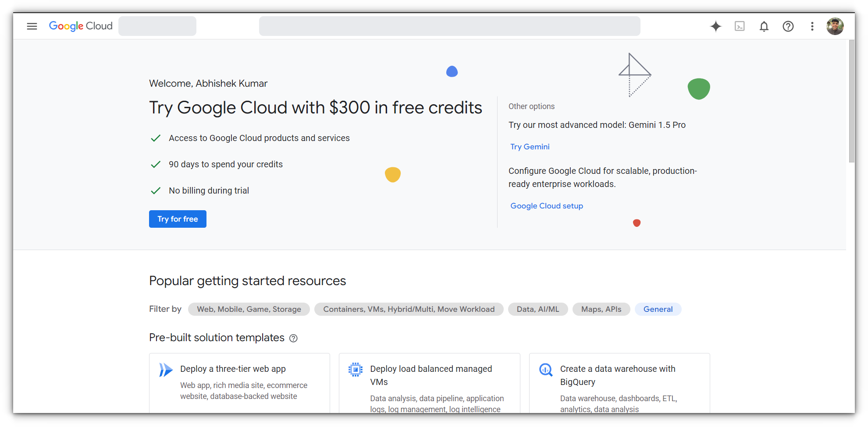Click the main search bar

pos(449,26)
